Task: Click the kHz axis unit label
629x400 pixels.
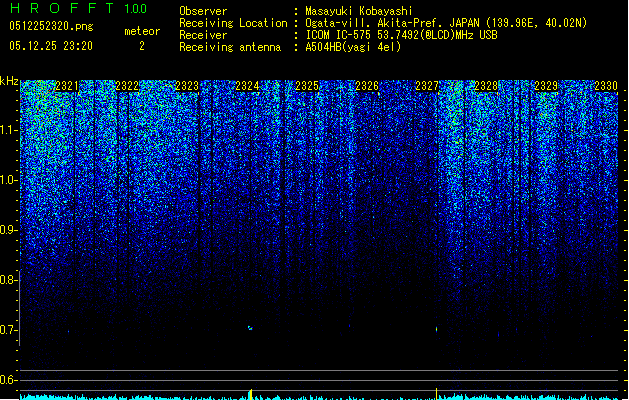Action: (x=9, y=81)
